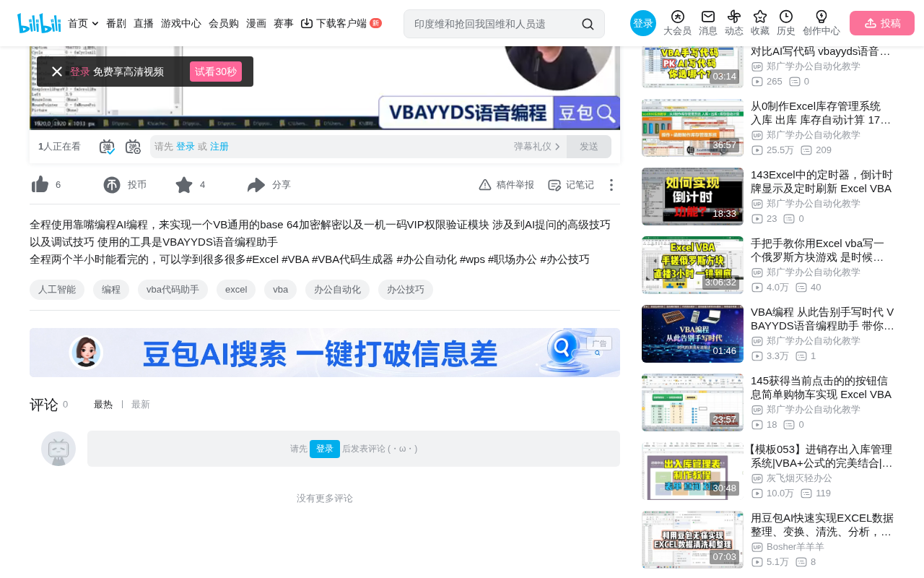Sort comments by 最热
The image size is (924, 578).
pos(103,405)
